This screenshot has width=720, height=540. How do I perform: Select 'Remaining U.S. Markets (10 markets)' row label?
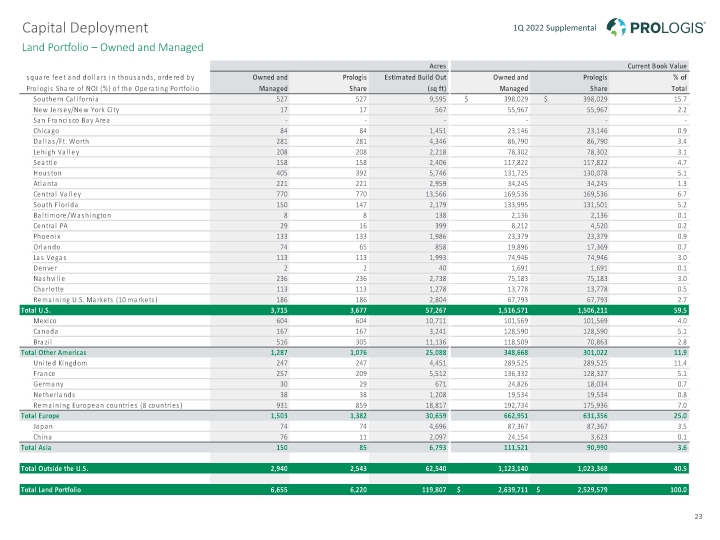tap(95, 300)
